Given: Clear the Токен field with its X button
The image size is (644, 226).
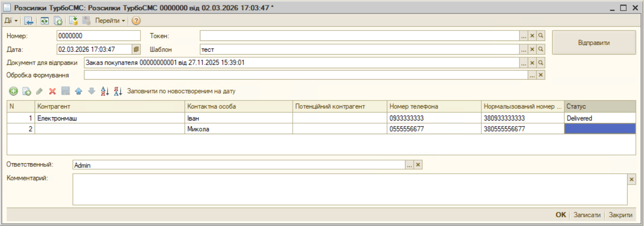Looking at the screenshot, I should click(532, 36).
